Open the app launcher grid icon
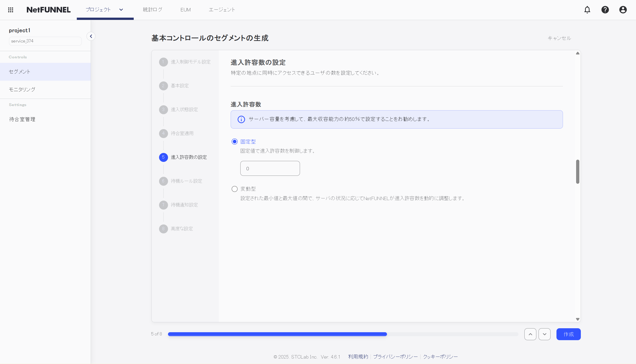This screenshot has height=364, width=636. pos(10,9)
